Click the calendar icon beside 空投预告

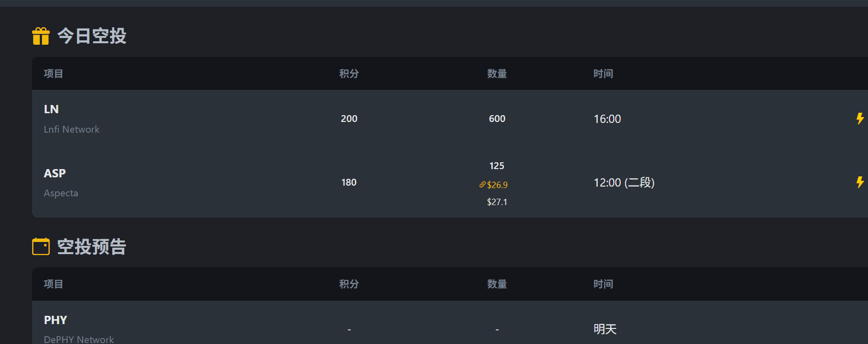point(41,246)
